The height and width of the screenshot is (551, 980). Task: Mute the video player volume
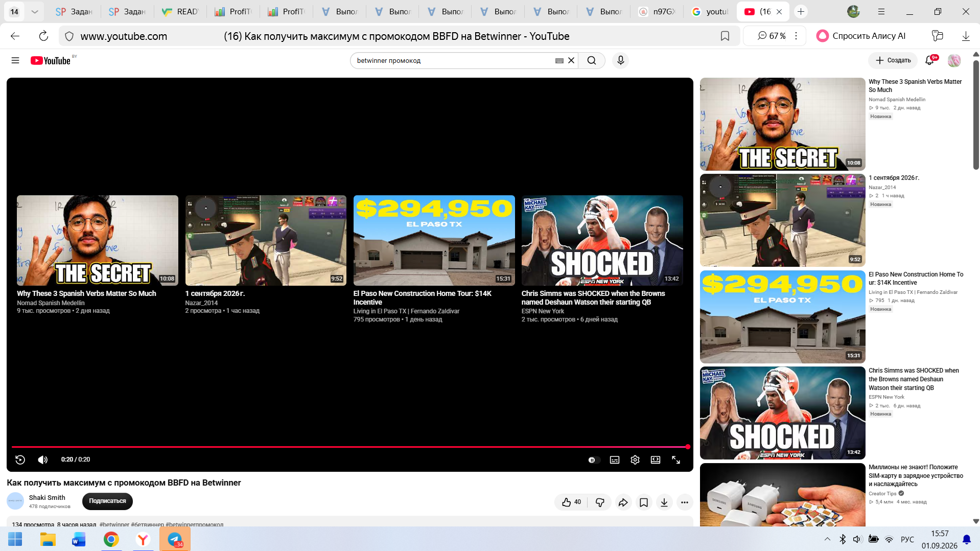click(43, 460)
